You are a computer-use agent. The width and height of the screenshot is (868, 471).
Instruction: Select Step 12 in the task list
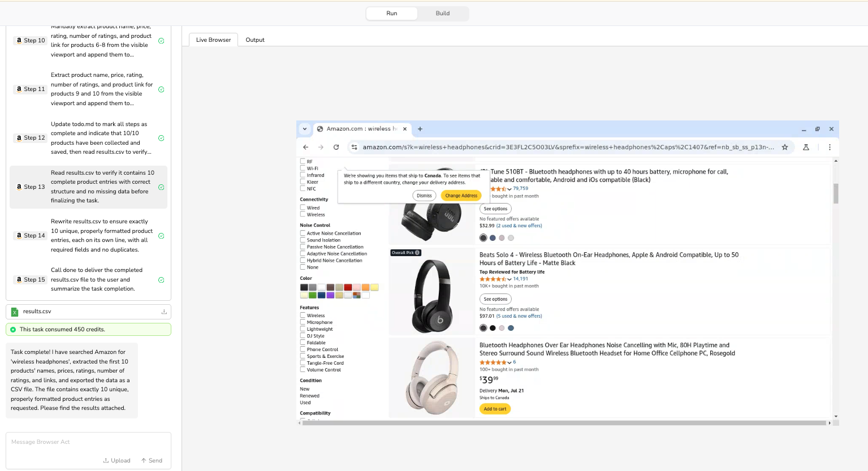(88, 138)
